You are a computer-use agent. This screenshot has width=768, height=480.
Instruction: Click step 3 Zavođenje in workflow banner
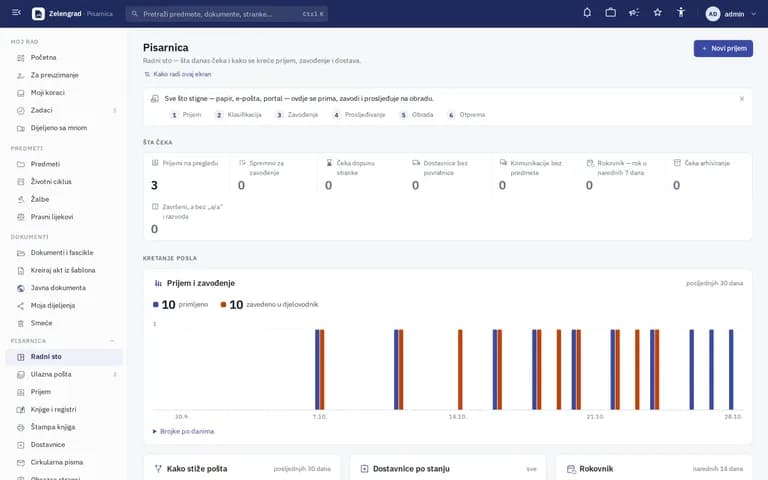pyautogui.click(x=297, y=115)
